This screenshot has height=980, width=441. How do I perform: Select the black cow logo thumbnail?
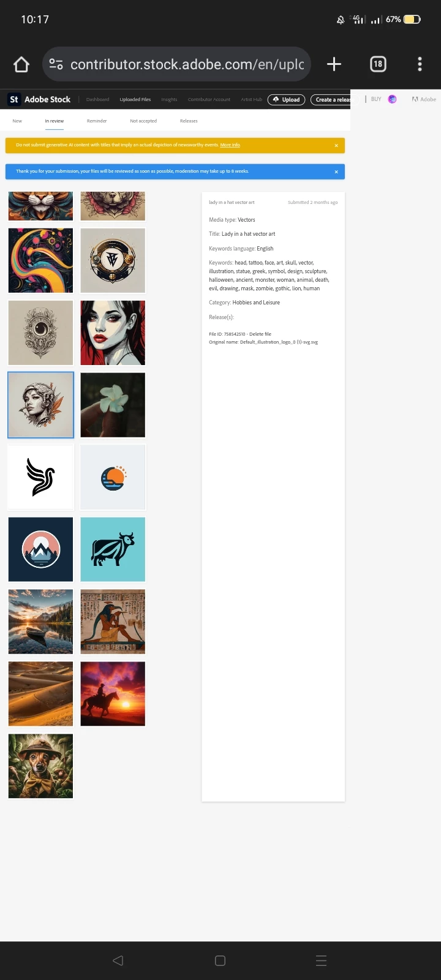(x=113, y=549)
